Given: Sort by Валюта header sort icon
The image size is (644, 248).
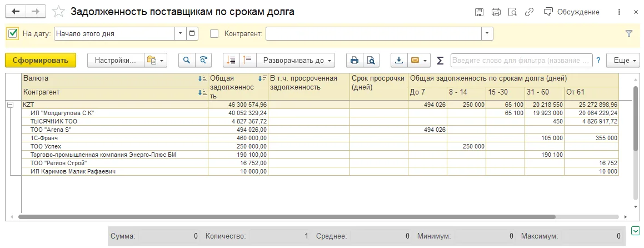Looking at the screenshot, I should (202, 78).
